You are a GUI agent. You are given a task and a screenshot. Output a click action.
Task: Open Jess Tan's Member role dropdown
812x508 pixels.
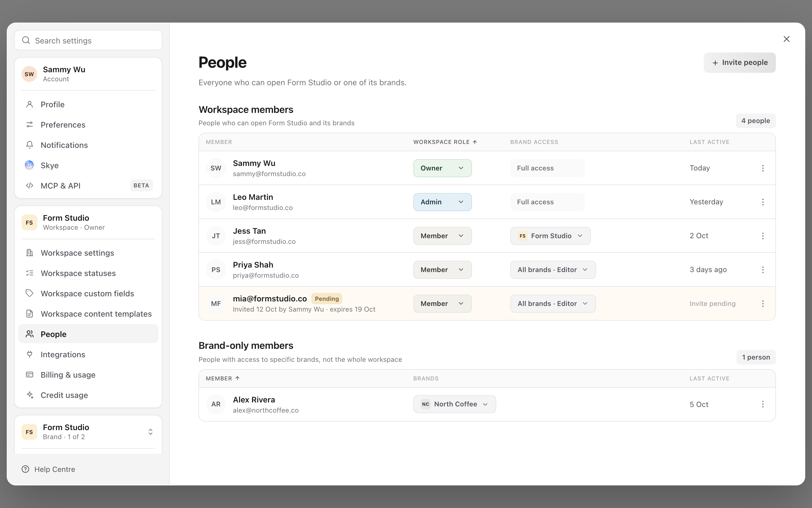coord(442,236)
